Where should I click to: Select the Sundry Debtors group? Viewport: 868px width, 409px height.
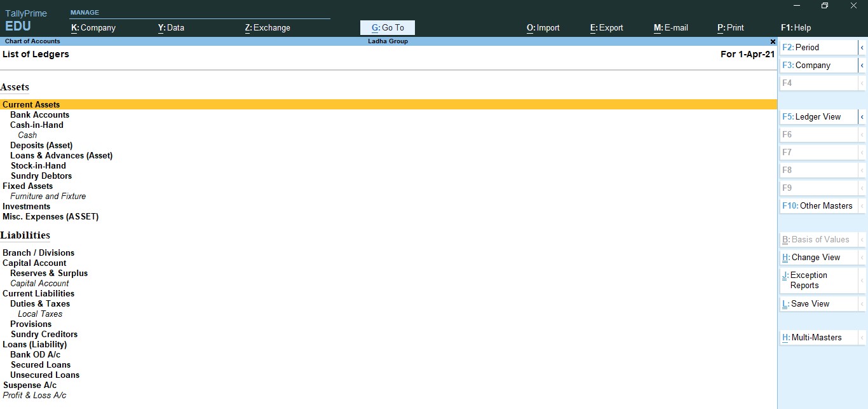tap(41, 176)
